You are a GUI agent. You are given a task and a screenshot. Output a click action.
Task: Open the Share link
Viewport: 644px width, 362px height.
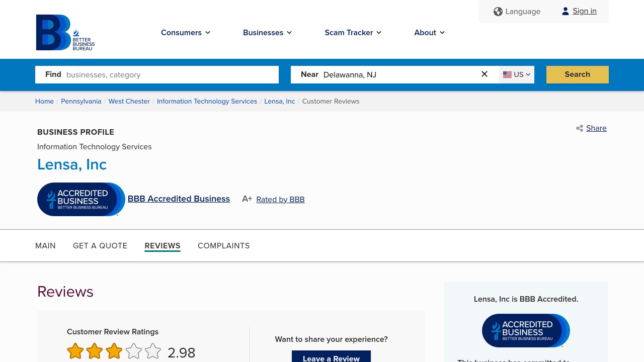tap(596, 128)
